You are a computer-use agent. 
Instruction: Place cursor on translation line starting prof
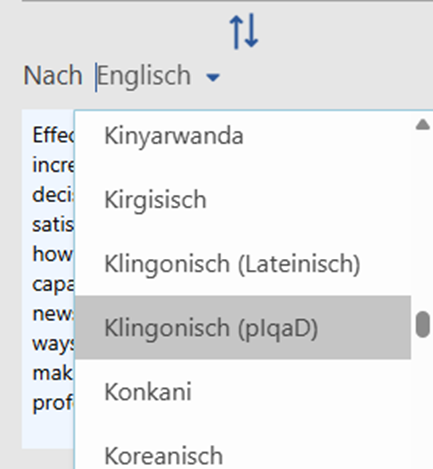point(53,403)
